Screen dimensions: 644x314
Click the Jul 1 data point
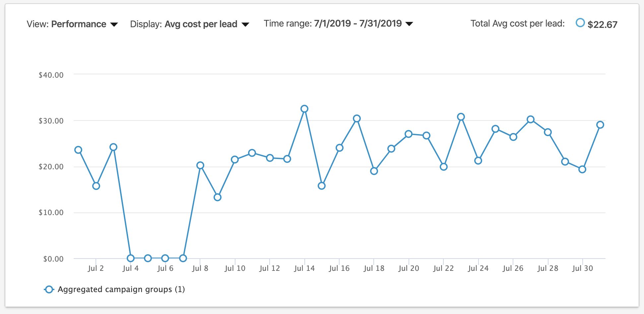tap(78, 150)
